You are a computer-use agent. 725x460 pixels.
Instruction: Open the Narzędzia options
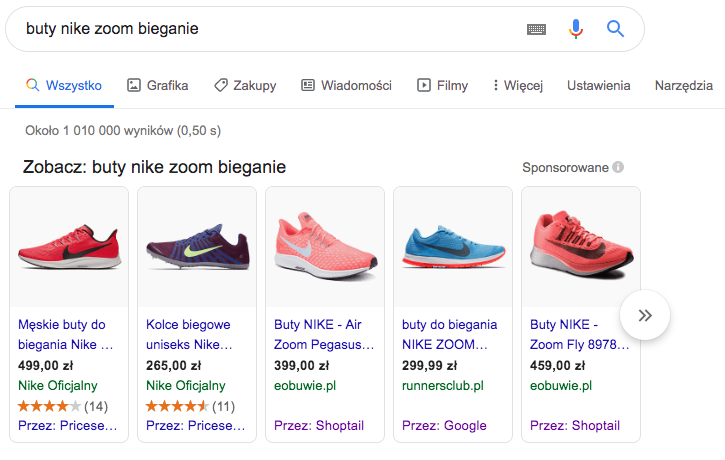click(x=683, y=86)
